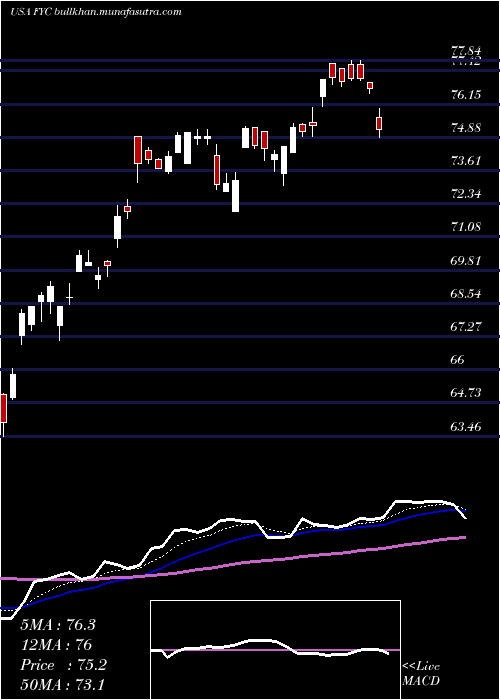500x700 pixels.
Task: Click the 68.54 price level label
Action: pyautogui.click(x=466, y=294)
